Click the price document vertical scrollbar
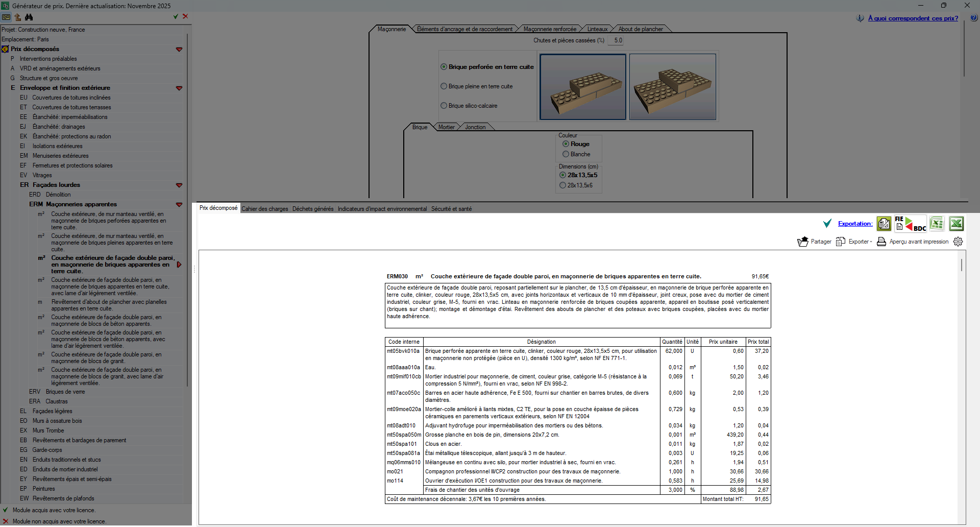Image resolution: width=980 pixels, height=527 pixels. click(x=962, y=265)
